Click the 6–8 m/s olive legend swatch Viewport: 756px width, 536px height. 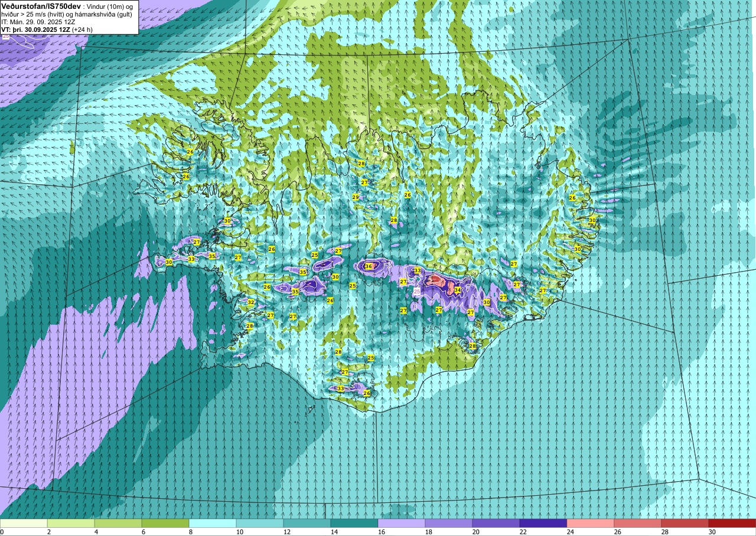coord(165,523)
